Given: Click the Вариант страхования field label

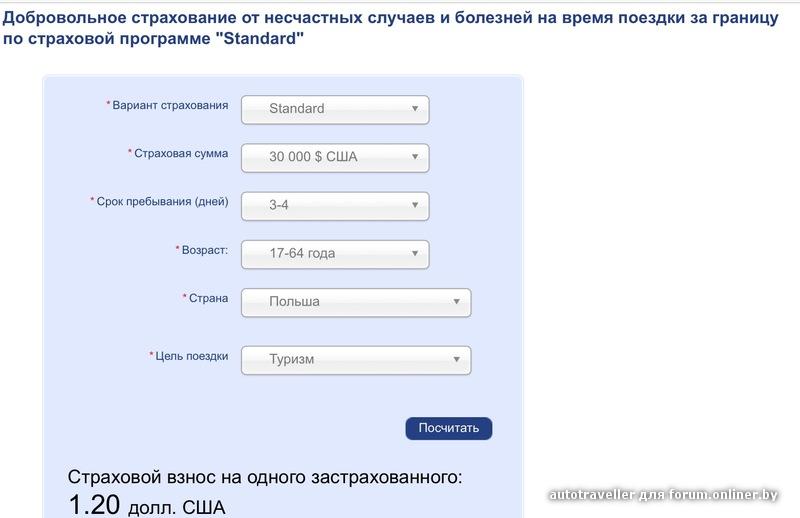Looking at the screenshot, I should [170, 105].
